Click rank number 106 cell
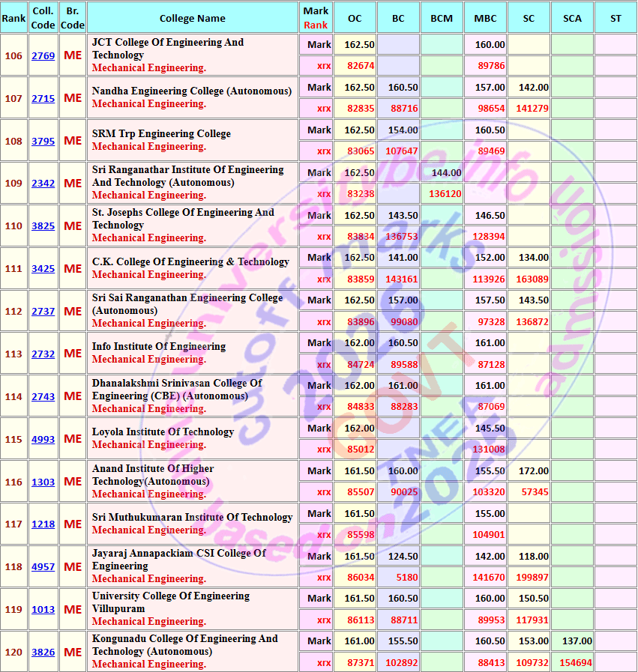638x672 pixels. [13, 55]
